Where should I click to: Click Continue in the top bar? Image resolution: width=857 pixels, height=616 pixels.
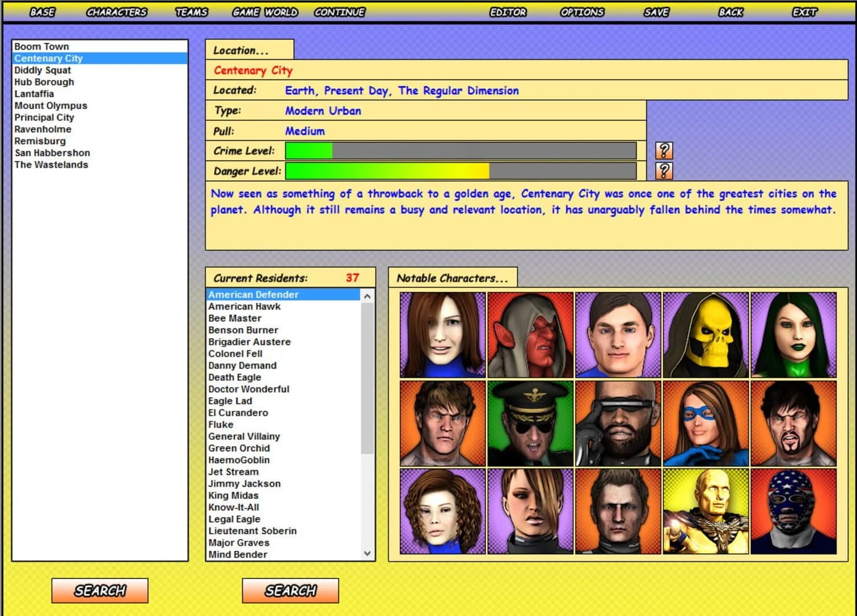pyautogui.click(x=339, y=11)
